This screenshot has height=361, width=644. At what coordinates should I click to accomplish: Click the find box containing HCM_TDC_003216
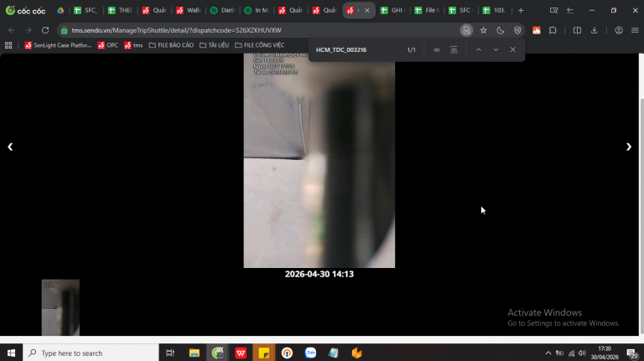point(357,50)
